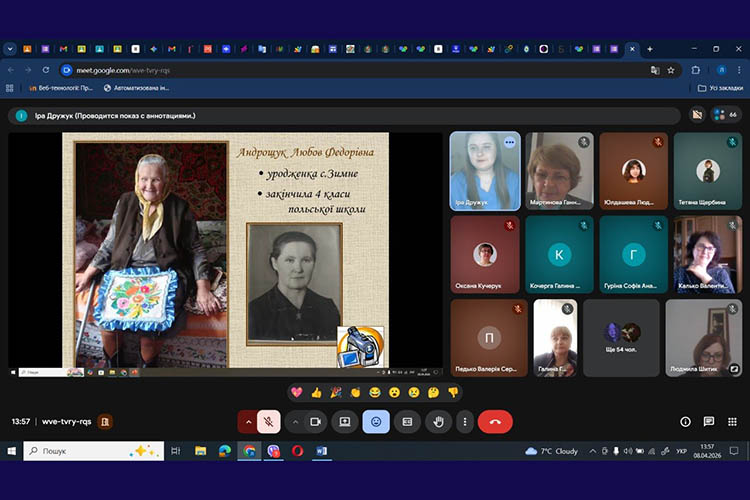750x500 pixels.
Task: Open meeting details info icon
Action: pyautogui.click(x=685, y=422)
